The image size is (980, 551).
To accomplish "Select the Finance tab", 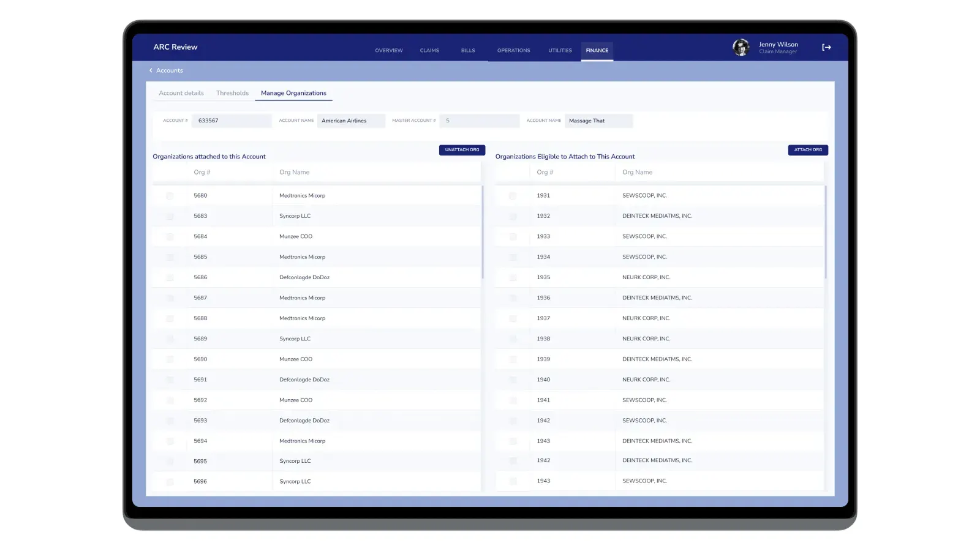I will pos(597,50).
